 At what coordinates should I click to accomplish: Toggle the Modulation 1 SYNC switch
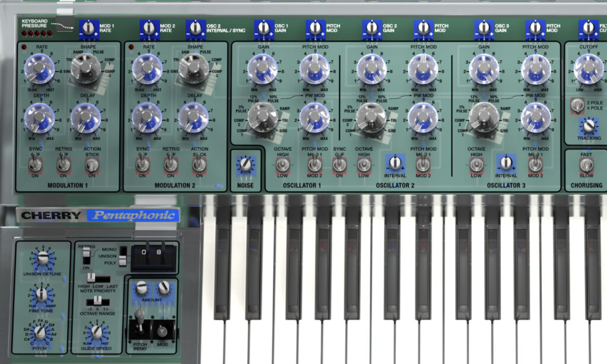[x=35, y=164]
